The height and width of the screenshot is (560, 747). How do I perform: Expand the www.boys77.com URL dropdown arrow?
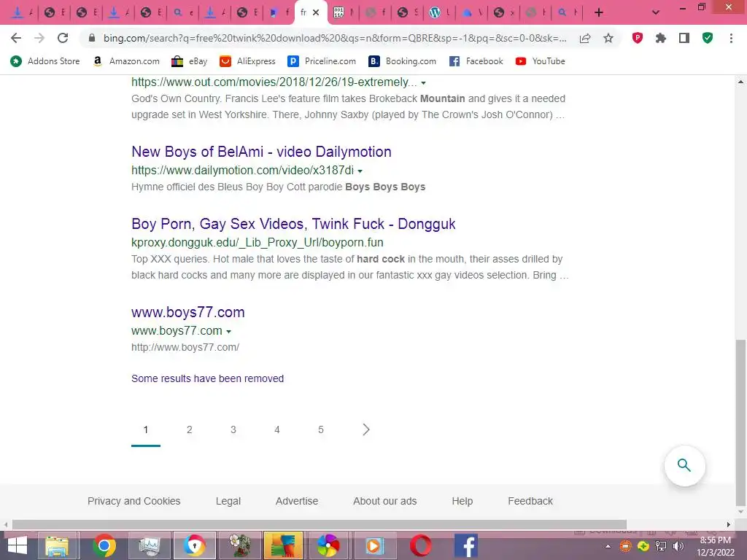click(228, 332)
